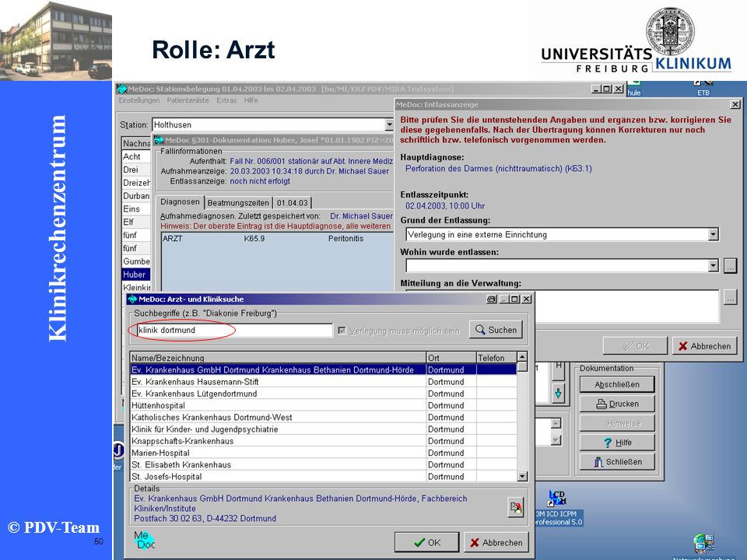Select 'Klinik für Kinder- und Jugendpsychiatrie' row
This screenshot has height=560, width=747.
point(324,429)
